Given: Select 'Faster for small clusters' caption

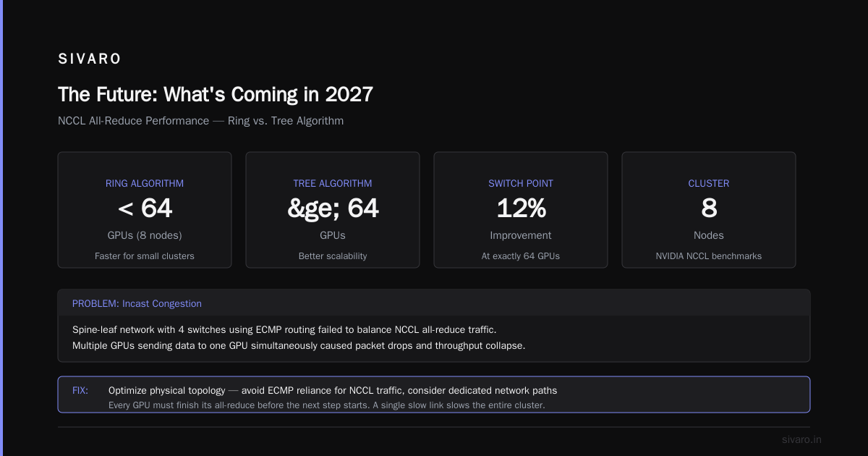Looking at the screenshot, I should (145, 256).
